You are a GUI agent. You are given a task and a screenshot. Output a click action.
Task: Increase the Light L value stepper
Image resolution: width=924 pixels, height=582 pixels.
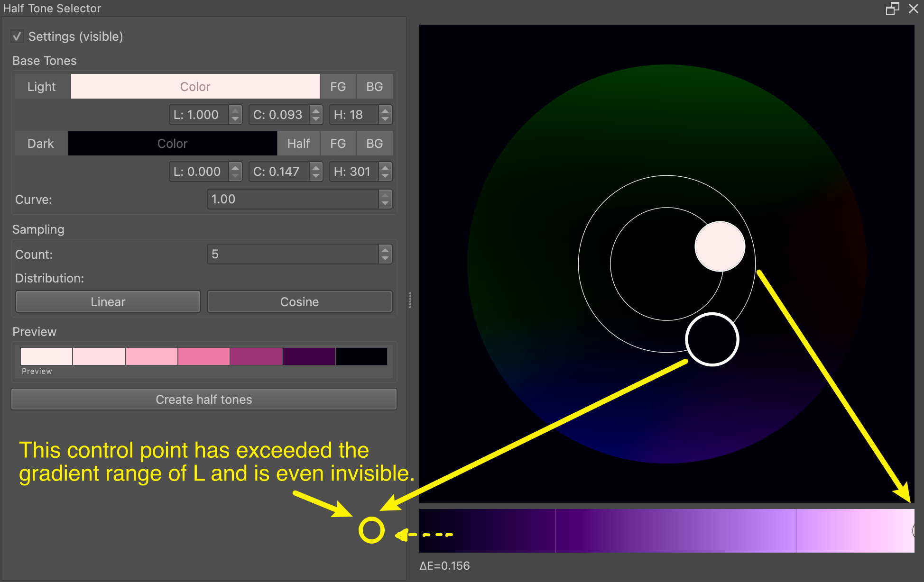(235, 110)
